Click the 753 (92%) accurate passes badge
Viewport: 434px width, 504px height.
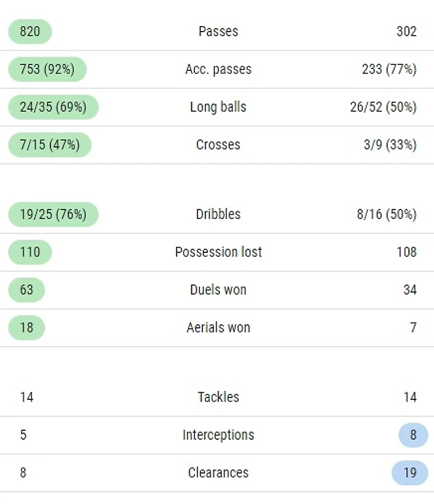click(x=47, y=69)
